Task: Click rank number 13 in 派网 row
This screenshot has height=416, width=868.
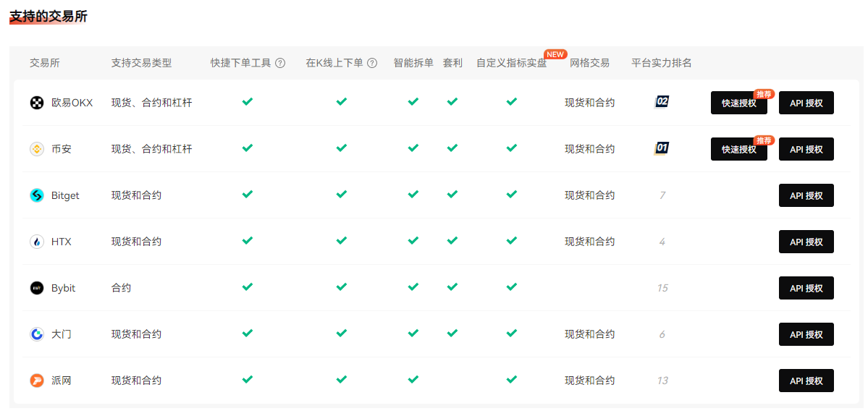Action: tap(662, 381)
